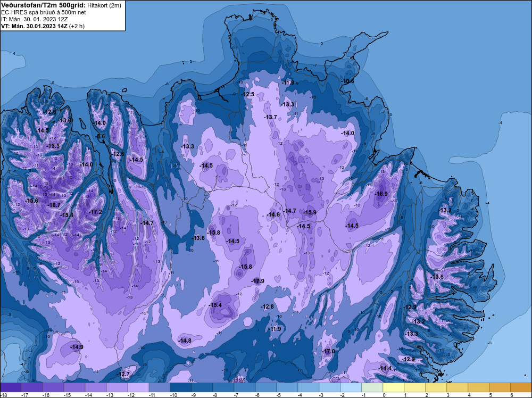Click the -14.9 temperature reading
532x398 pixels.
[x=77, y=347]
